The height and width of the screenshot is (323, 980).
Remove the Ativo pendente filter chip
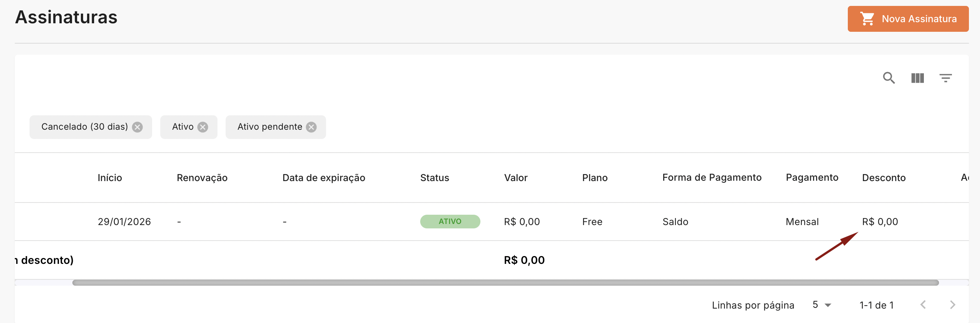311,127
